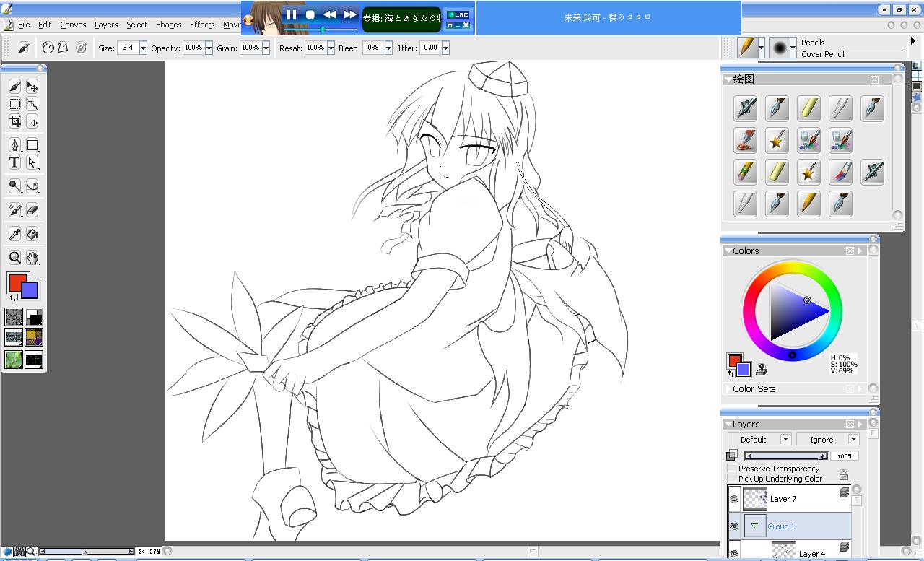Adjust the layer opacity slider
Screen dimensions: 924x561
coord(786,456)
